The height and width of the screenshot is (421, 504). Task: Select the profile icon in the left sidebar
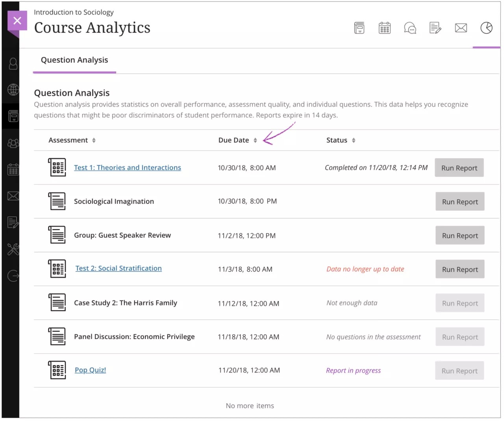(x=12, y=63)
